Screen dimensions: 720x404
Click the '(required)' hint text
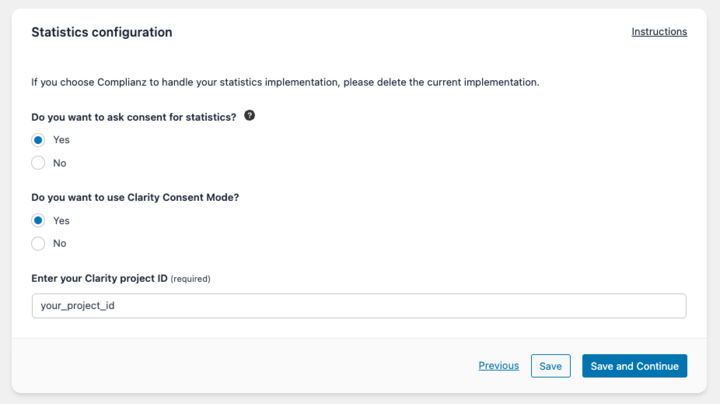point(190,279)
